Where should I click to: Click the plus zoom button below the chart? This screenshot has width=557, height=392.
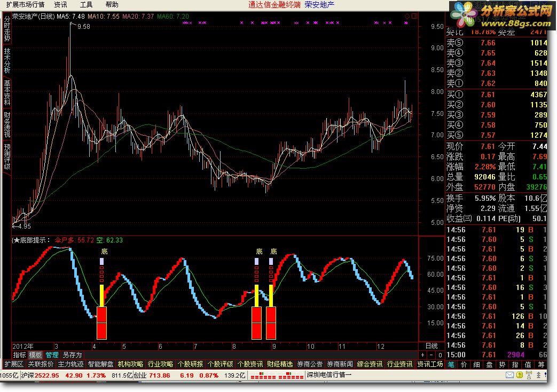(422, 355)
